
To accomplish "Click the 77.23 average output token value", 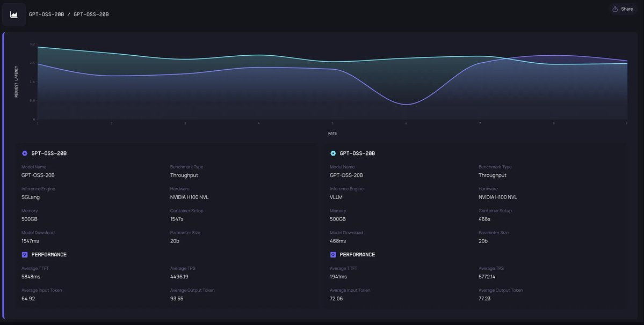I will click(x=484, y=298).
